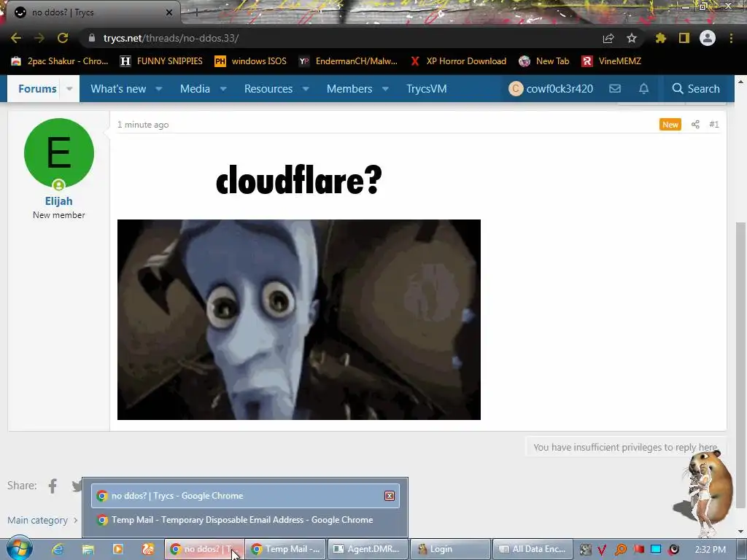
Task: Open the XP Horror Download bookmark
Action: coord(458,61)
